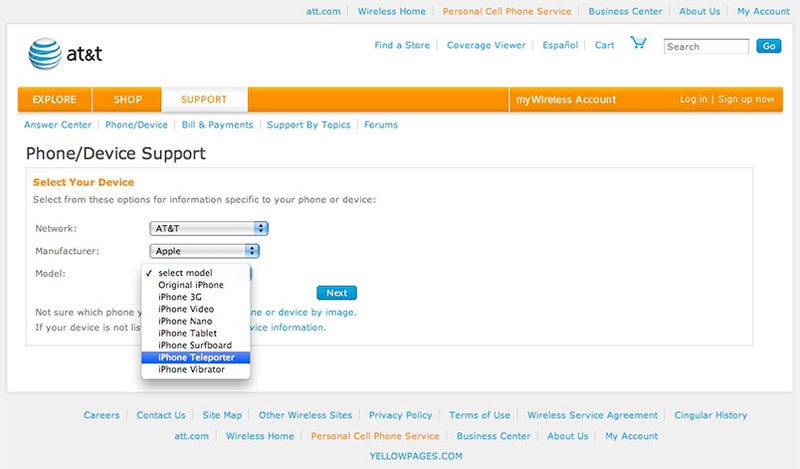Viewport: 800px width, 469px height.
Task: Open myWireless Account section
Action: 566,100
